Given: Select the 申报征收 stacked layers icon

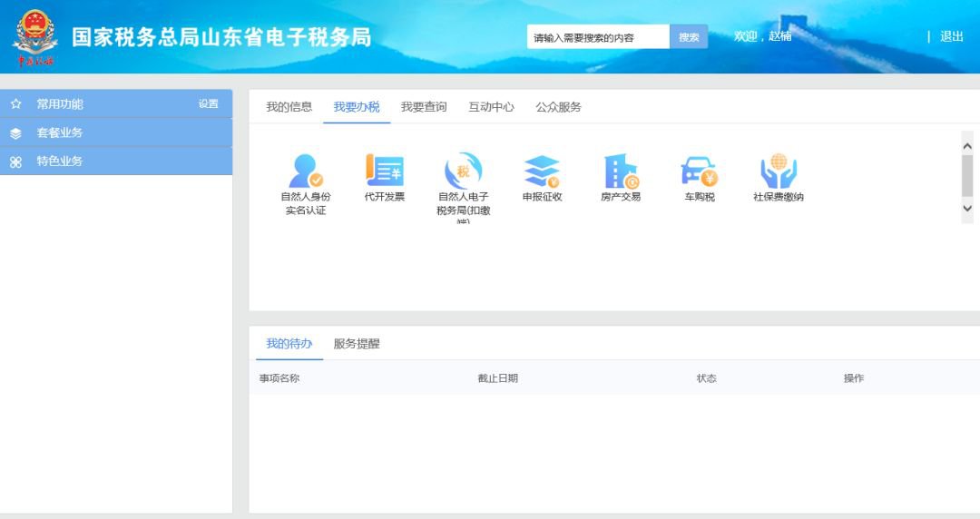Looking at the screenshot, I should pyautogui.click(x=542, y=171).
